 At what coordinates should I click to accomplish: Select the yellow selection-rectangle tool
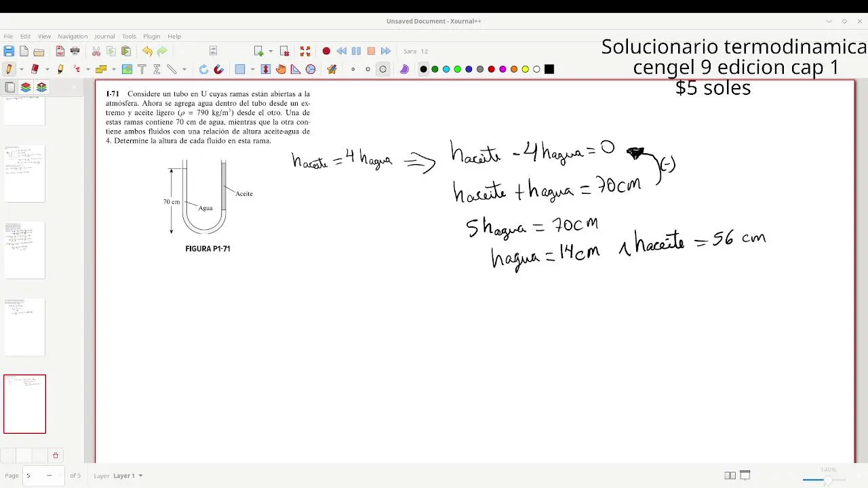[101, 69]
